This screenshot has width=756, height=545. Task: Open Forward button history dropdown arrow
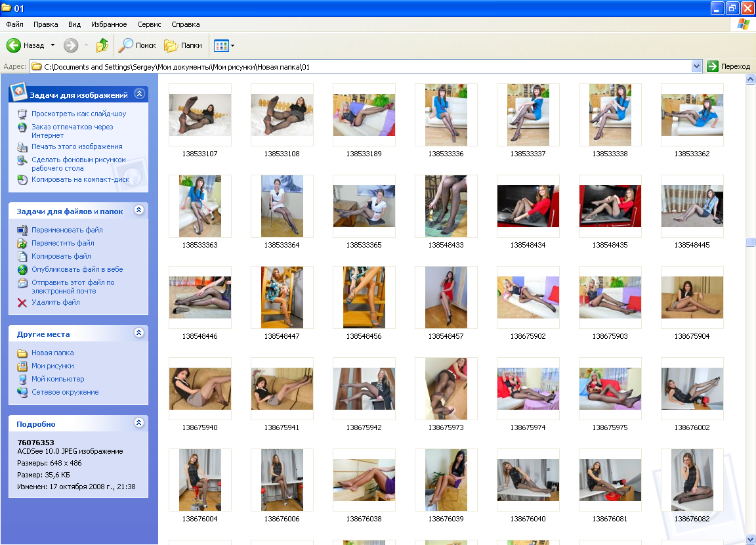[87, 45]
